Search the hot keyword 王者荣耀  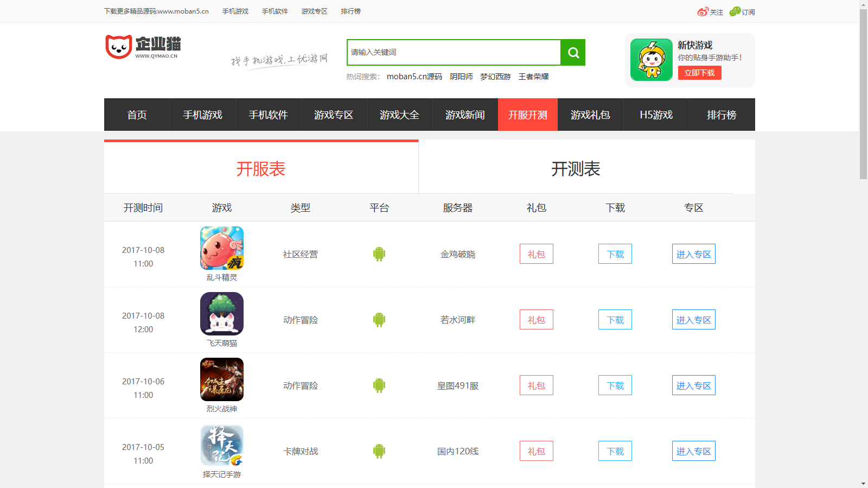tap(534, 77)
